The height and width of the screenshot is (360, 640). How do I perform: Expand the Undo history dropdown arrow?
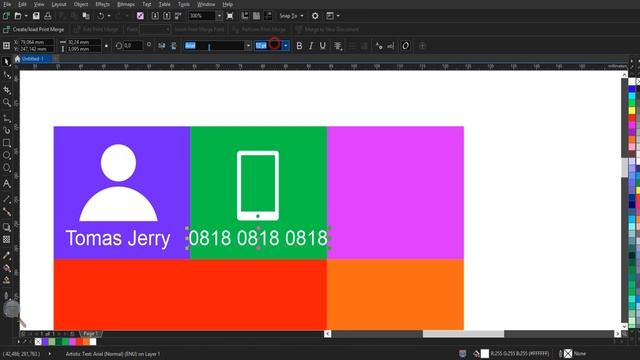[109, 16]
